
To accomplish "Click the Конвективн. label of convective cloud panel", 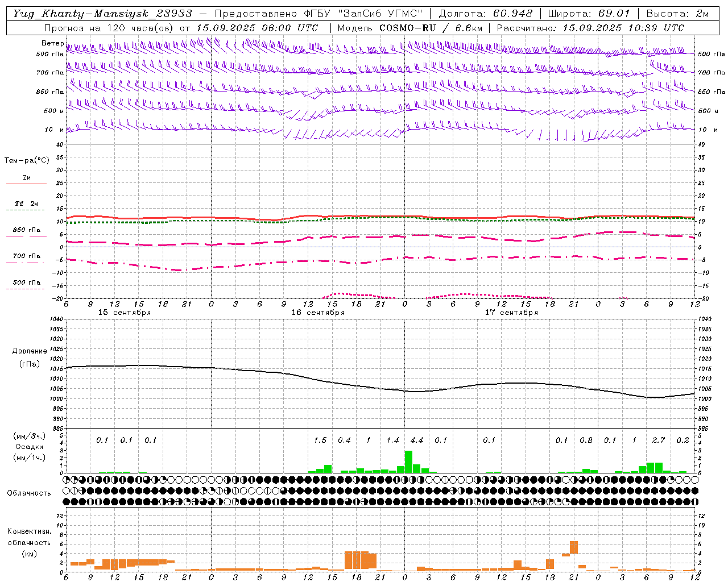I will pyautogui.click(x=29, y=531).
